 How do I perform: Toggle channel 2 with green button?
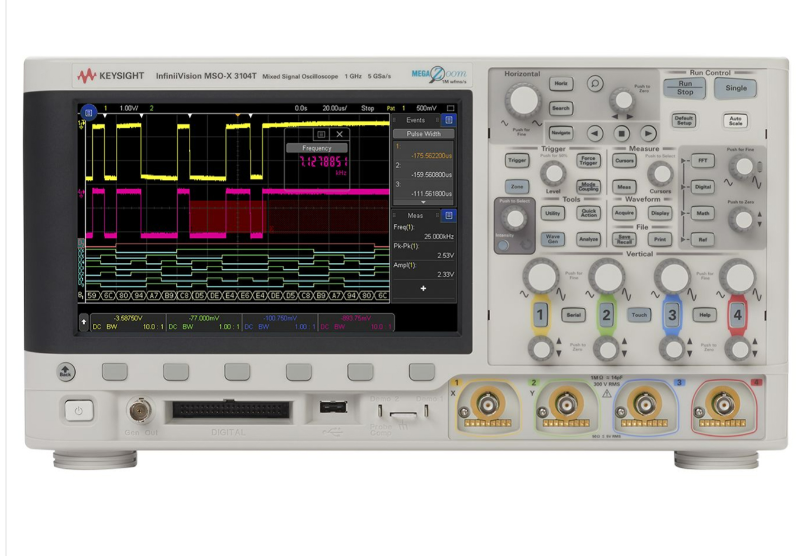click(x=606, y=315)
